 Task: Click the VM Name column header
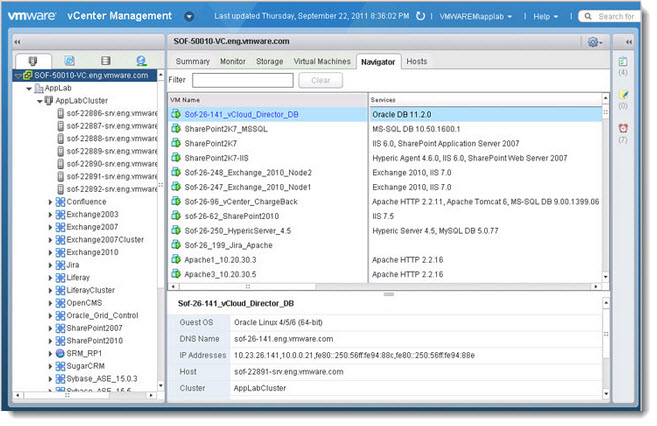point(268,100)
